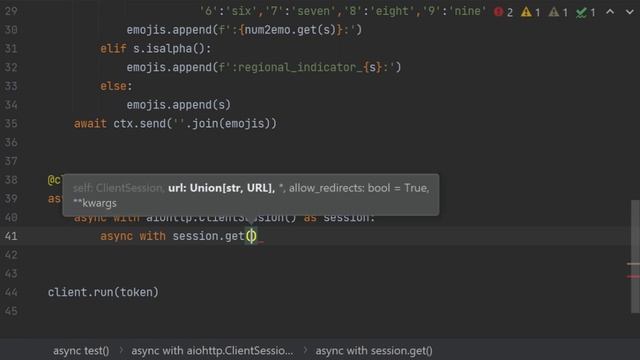This screenshot has width=640, height=360.
Task: Click the gray weak warning indicator icon
Action: pyautogui.click(x=554, y=12)
